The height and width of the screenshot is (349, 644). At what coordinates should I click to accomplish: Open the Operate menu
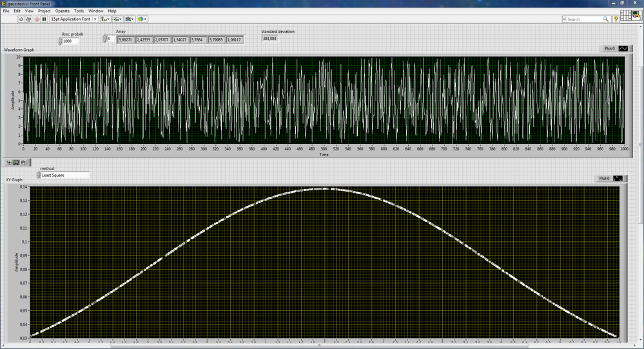pos(62,11)
